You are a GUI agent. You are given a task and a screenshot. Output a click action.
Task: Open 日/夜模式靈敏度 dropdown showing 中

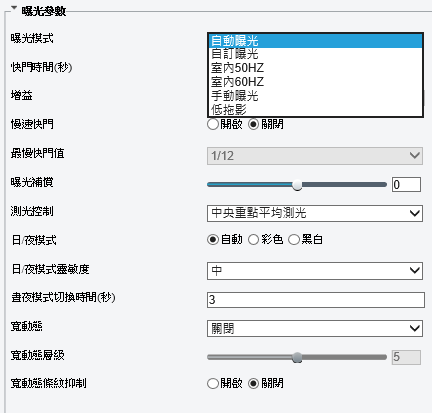pyautogui.click(x=315, y=271)
